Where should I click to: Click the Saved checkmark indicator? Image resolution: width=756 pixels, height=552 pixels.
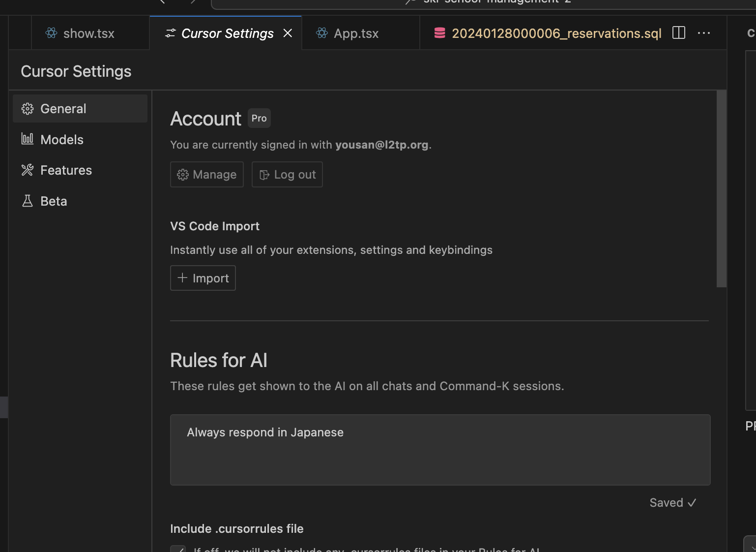(x=672, y=502)
